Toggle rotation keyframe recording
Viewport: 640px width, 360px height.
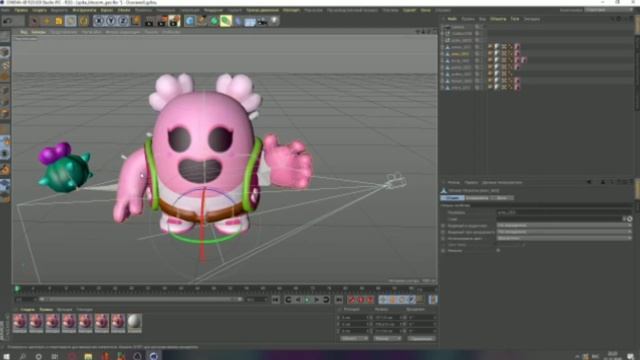(x=402, y=300)
